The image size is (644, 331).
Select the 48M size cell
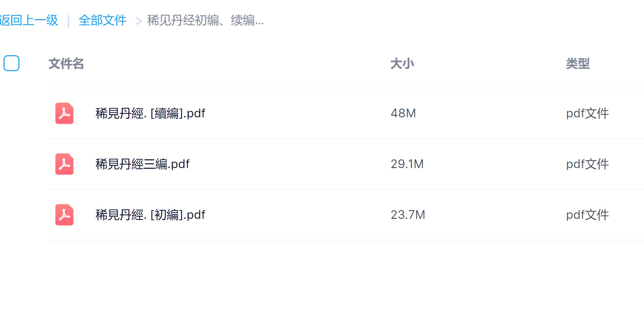pos(403,113)
